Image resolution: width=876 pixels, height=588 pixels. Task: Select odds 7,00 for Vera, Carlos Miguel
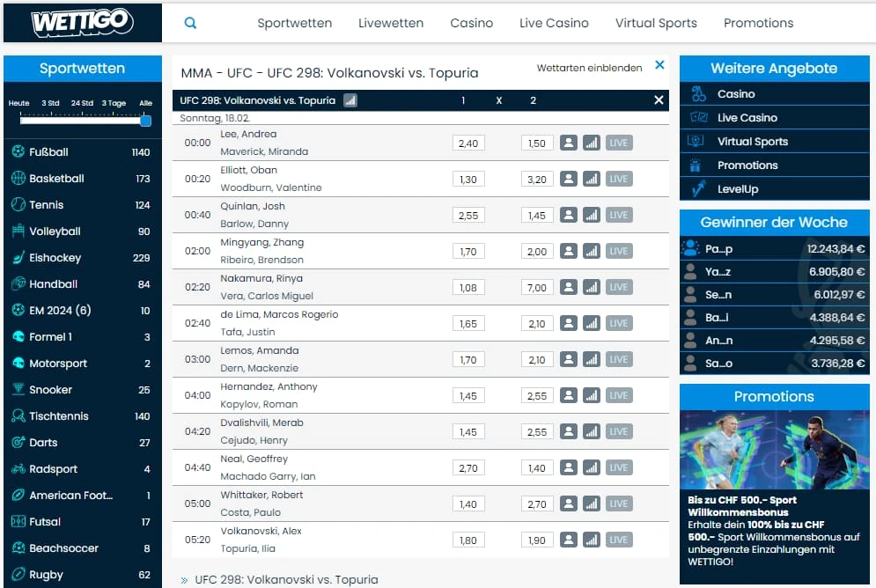pyautogui.click(x=537, y=288)
